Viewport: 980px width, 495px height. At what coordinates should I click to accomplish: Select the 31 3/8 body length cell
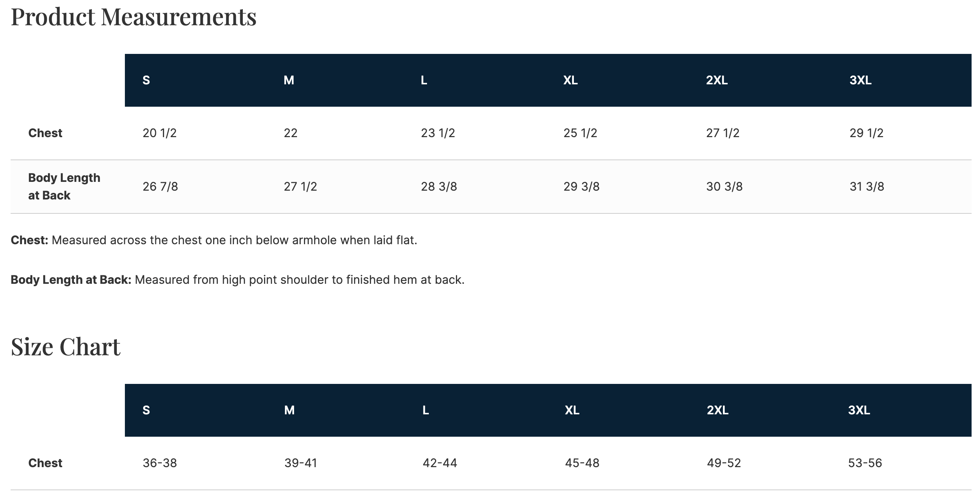click(x=866, y=187)
